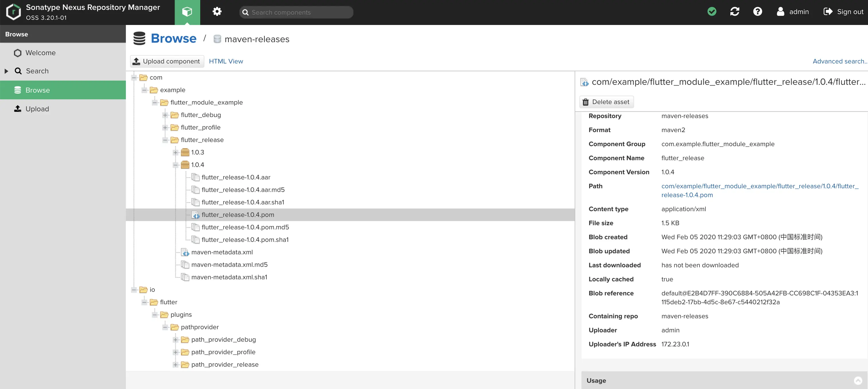Select flutter_release-1.0.4.pom.sha1 file

tap(245, 240)
